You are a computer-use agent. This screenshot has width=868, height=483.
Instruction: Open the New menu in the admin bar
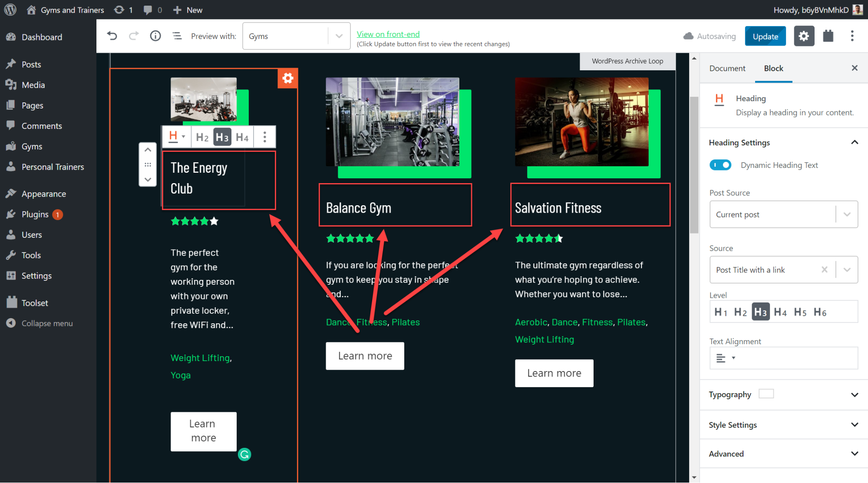point(187,10)
